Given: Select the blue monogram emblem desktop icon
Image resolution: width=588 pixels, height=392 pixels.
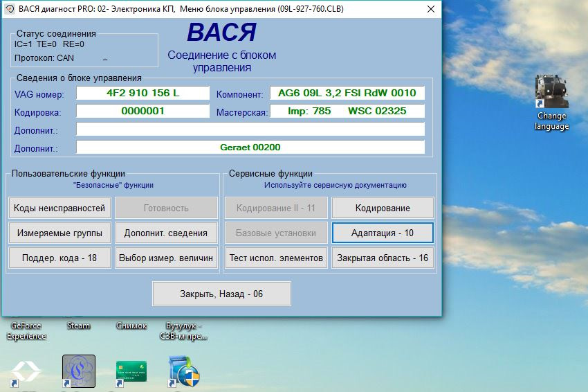Looking at the screenshot, I should click(79, 371).
